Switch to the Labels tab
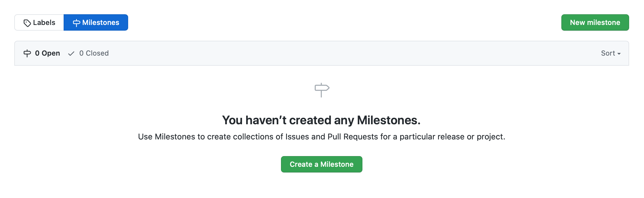Image resolution: width=644 pixels, height=198 pixels. 39,23
